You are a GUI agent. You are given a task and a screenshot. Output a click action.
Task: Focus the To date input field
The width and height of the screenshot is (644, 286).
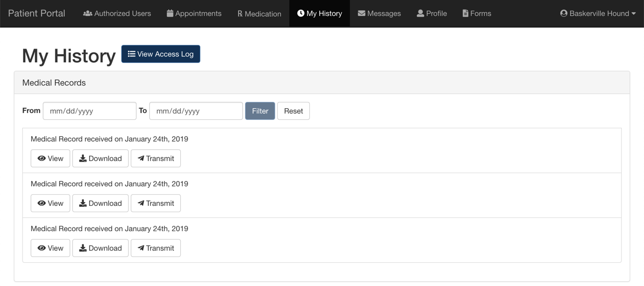click(x=196, y=111)
